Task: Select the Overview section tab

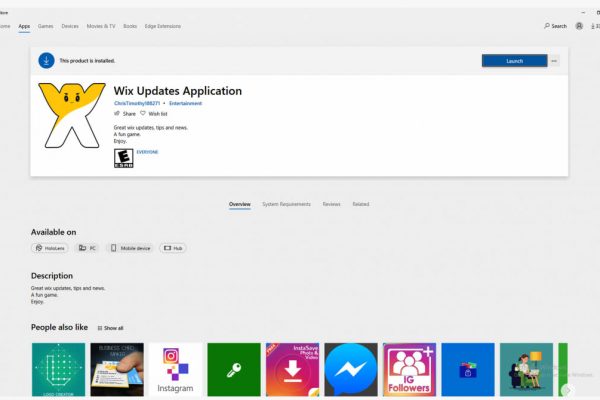Action: [x=240, y=204]
